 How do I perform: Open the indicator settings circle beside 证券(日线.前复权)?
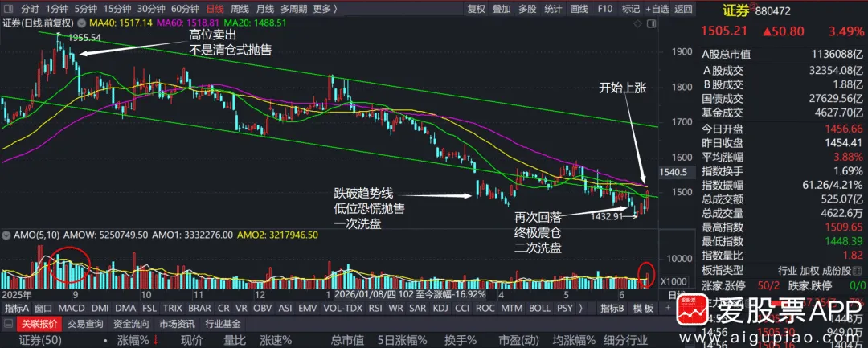pyautogui.click(x=81, y=23)
